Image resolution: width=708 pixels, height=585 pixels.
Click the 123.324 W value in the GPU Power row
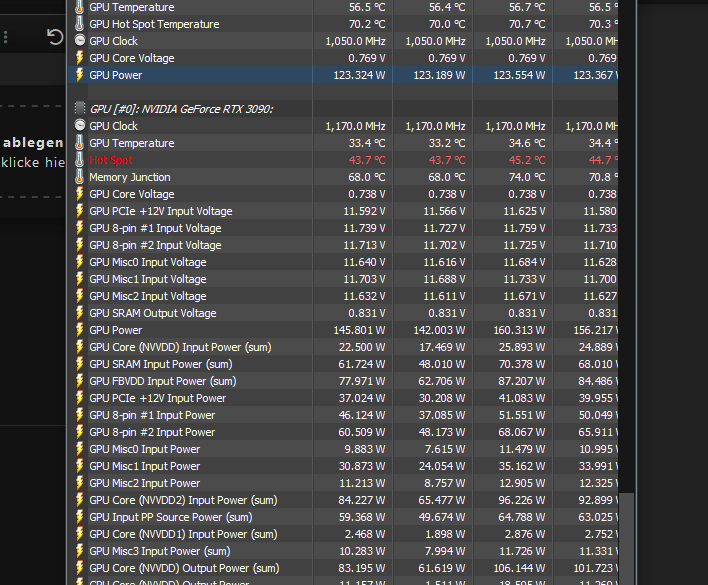tap(359, 75)
